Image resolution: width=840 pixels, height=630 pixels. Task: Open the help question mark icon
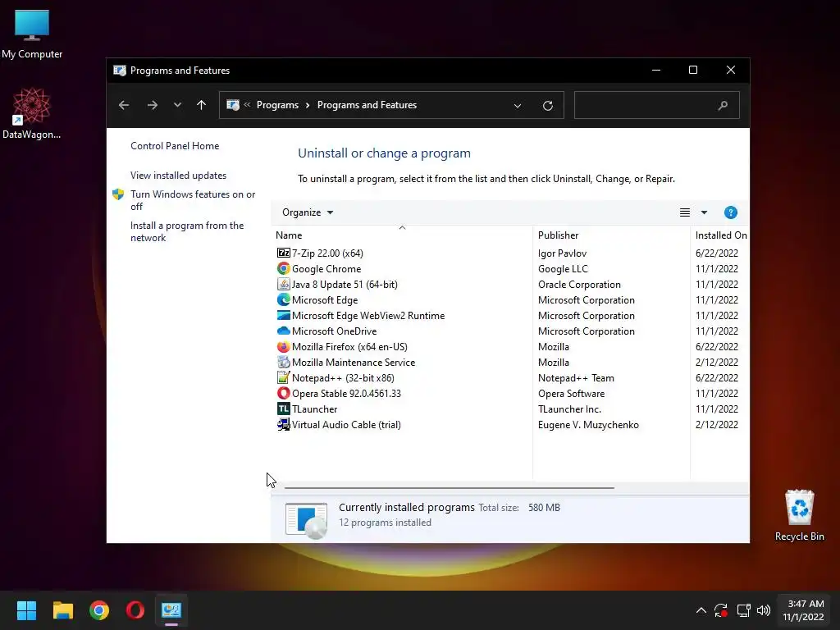click(730, 212)
